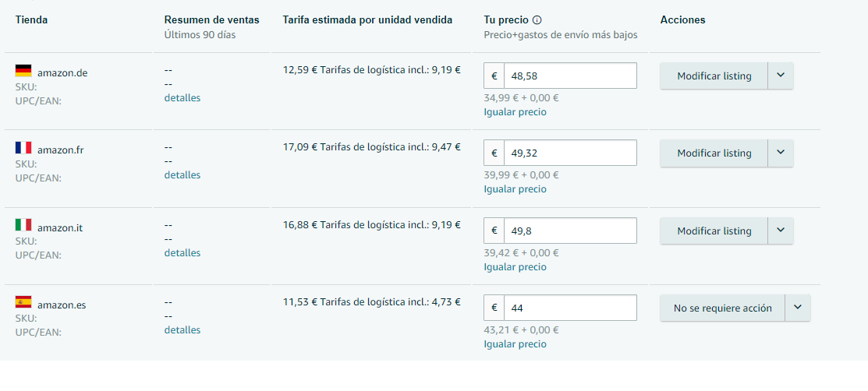Click the French flag icon for amazon.fr
Screen dimensions: 868x391
tap(23, 147)
